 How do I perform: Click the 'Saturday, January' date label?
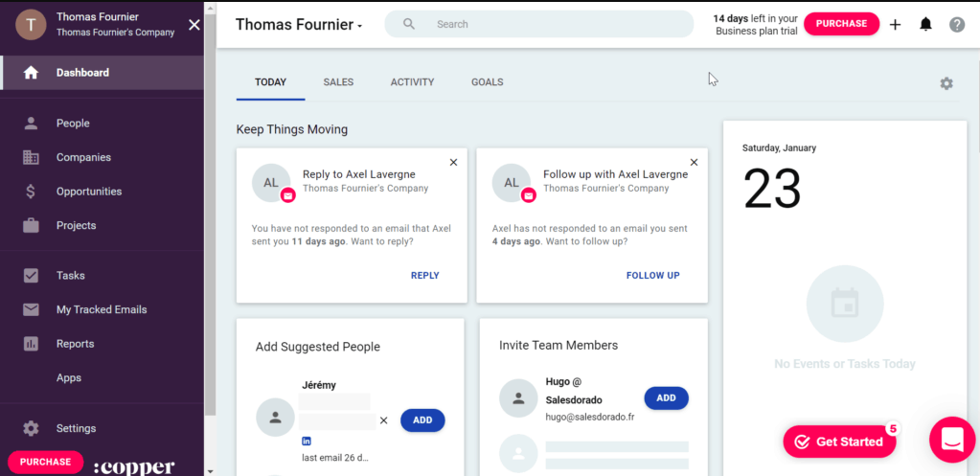point(780,148)
